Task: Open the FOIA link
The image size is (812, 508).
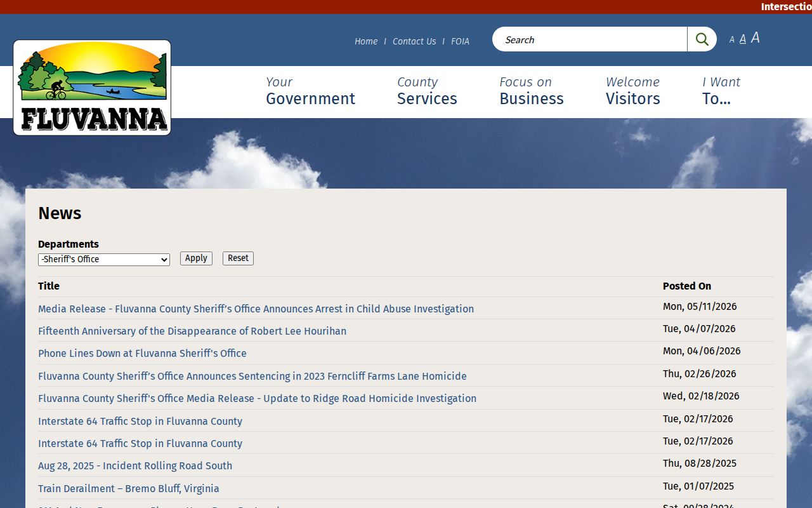Action: pos(461,41)
